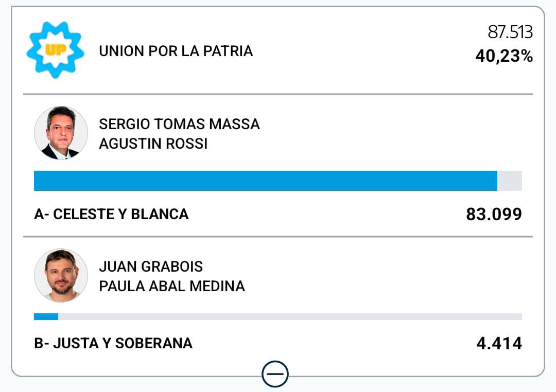Click the Union por la Patria party logo
The width and height of the screenshot is (556, 392).
point(55,50)
